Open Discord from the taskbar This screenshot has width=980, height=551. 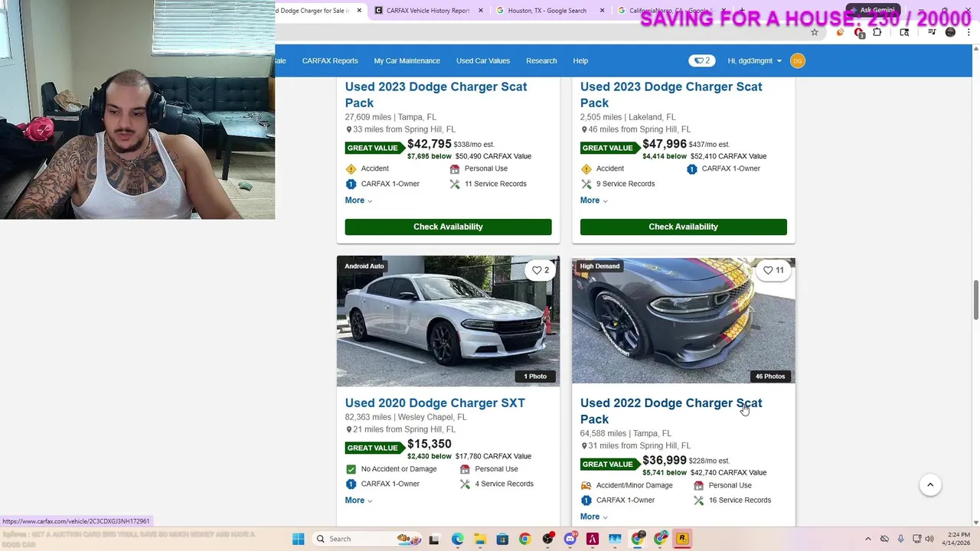tap(570, 539)
